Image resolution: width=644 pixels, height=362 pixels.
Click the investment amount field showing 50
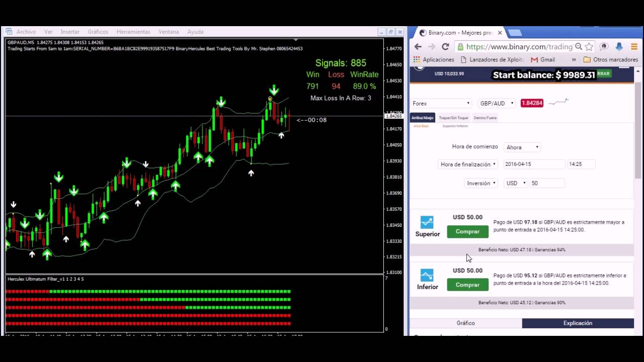click(547, 183)
